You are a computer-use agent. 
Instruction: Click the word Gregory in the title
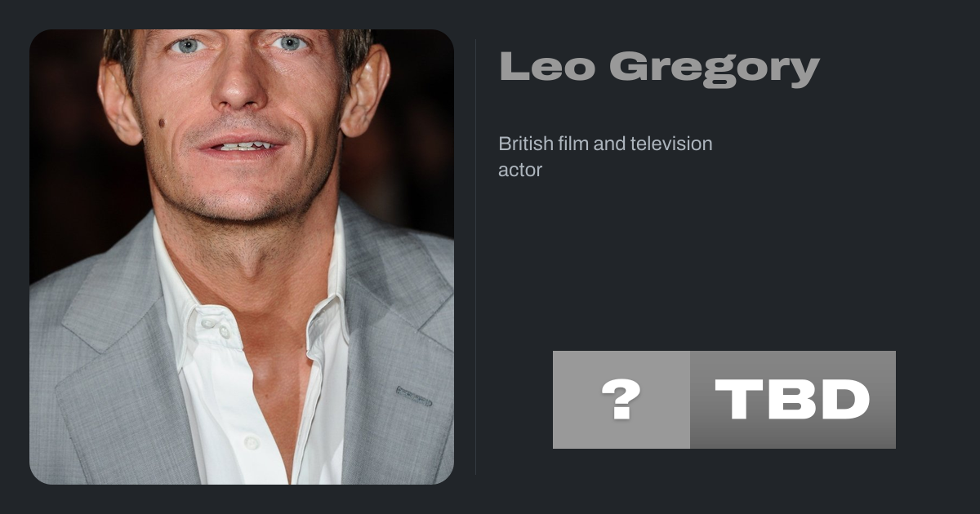coord(714,69)
